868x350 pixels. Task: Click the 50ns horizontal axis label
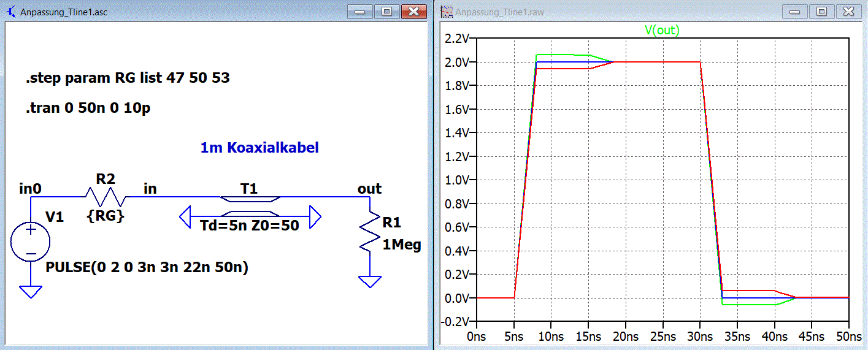click(x=849, y=337)
